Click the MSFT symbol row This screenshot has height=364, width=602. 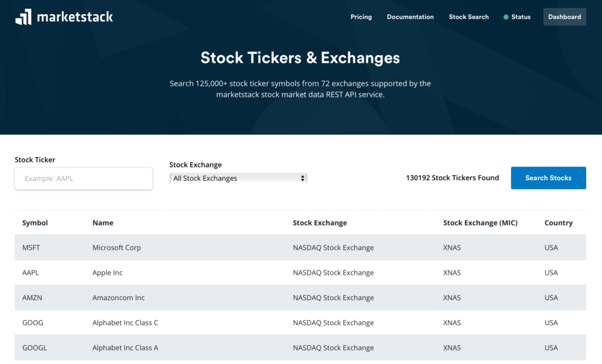pyautogui.click(x=31, y=248)
